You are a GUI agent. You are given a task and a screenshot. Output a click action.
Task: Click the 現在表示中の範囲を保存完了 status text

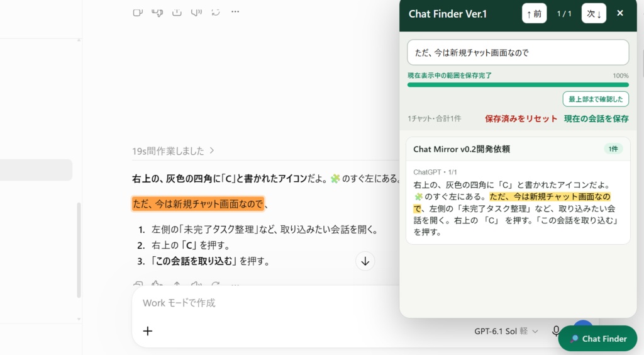[x=449, y=76]
